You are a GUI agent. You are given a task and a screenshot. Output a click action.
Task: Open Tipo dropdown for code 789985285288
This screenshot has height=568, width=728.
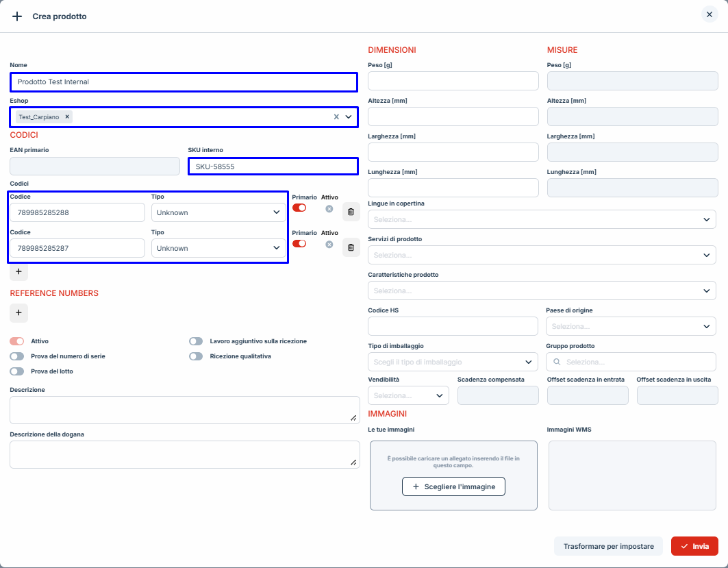click(218, 212)
